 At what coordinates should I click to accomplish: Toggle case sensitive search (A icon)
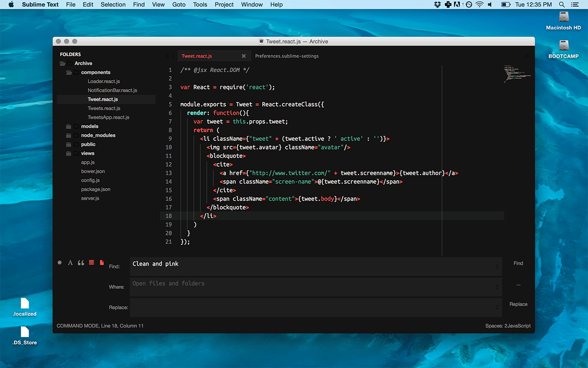70,263
